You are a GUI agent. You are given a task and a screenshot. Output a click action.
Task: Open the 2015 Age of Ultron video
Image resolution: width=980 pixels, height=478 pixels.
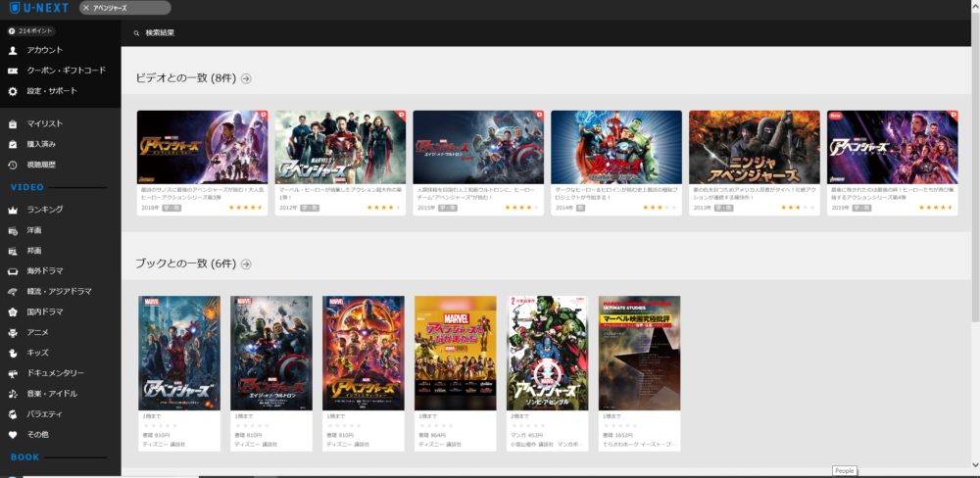click(x=478, y=147)
